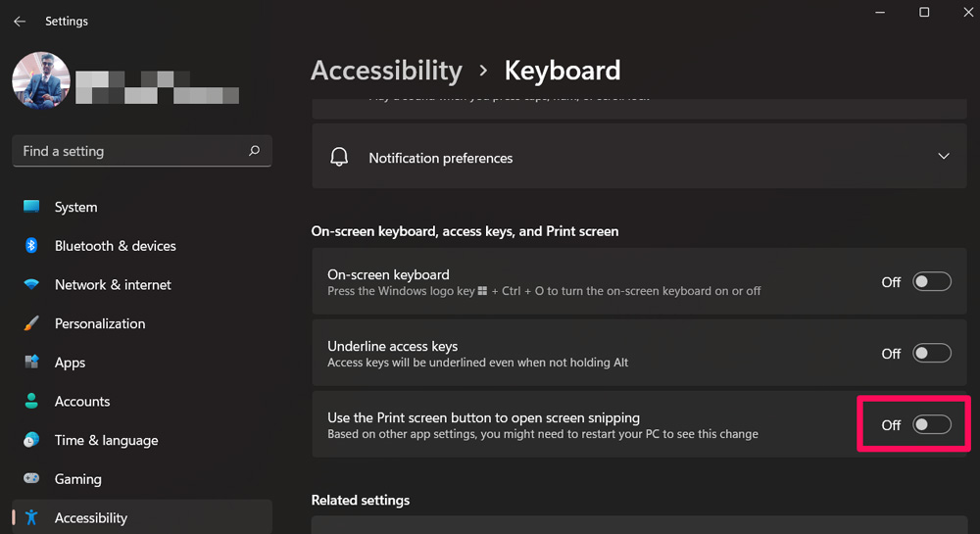Maximize the Settings window
This screenshot has width=980, height=534.
(924, 12)
